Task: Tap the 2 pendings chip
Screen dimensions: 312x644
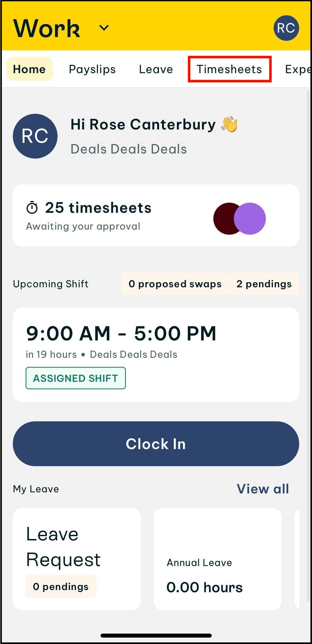Action: pyautogui.click(x=264, y=284)
